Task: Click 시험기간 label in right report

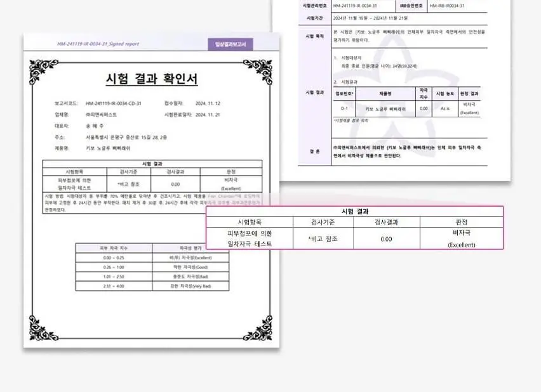Action: (314, 18)
